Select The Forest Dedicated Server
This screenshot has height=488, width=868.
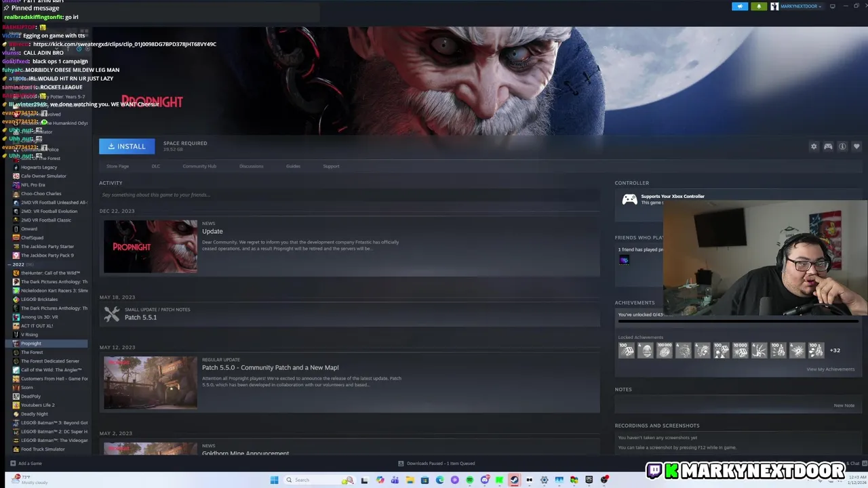[x=50, y=361]
